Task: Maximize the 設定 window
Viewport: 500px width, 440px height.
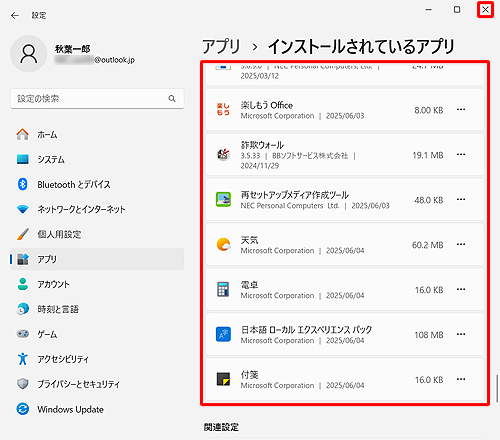Action: (x=457, y=10)
